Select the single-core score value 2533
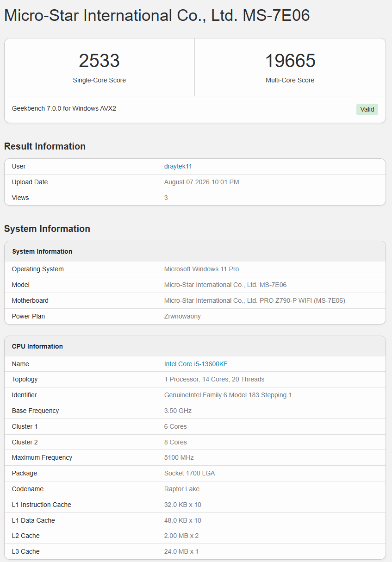This screenshot has height=562, width=392. point(99,61)
